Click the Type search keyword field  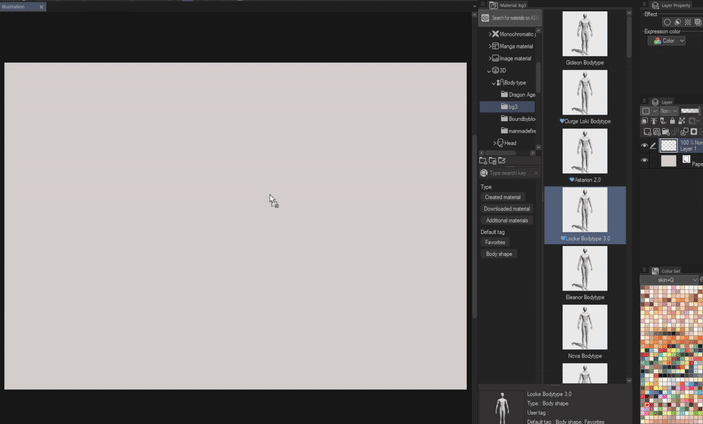510,173
